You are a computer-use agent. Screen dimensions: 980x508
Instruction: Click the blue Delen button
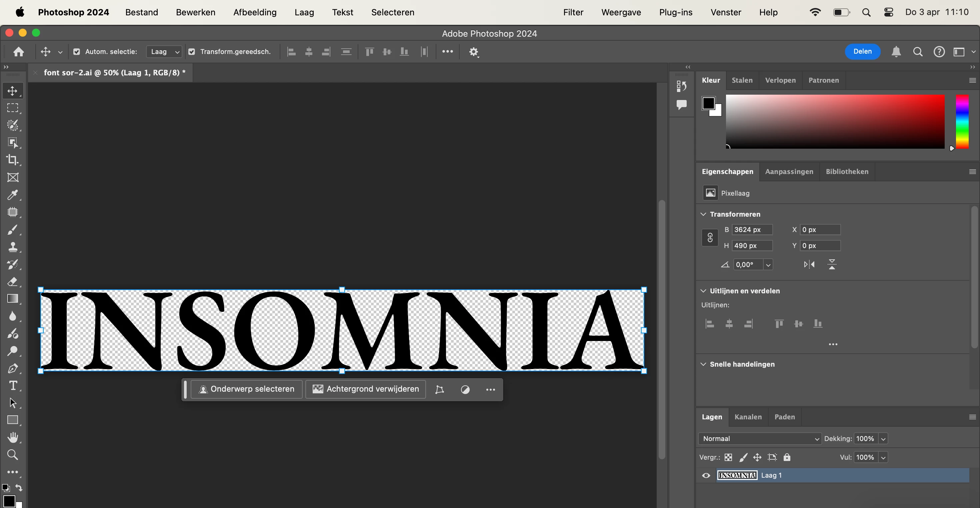(862, 51)
